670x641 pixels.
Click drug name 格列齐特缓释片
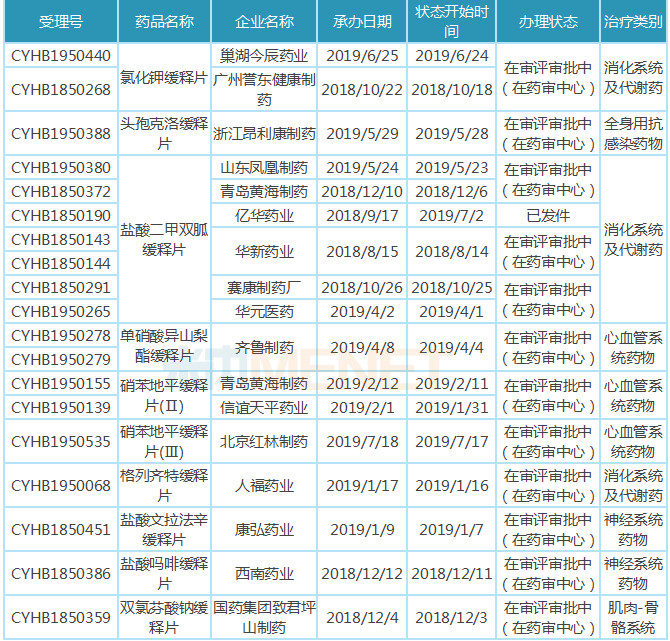click(x=164, y=485)
